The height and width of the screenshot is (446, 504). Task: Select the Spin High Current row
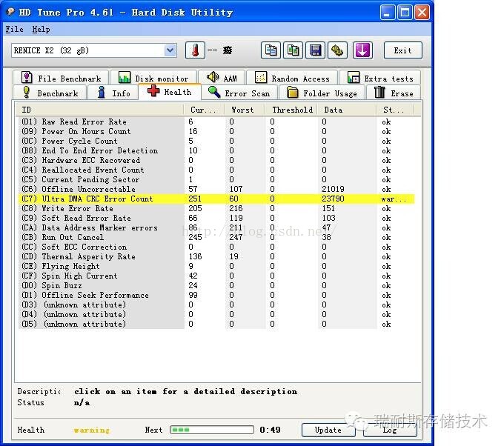click(216, 276)
